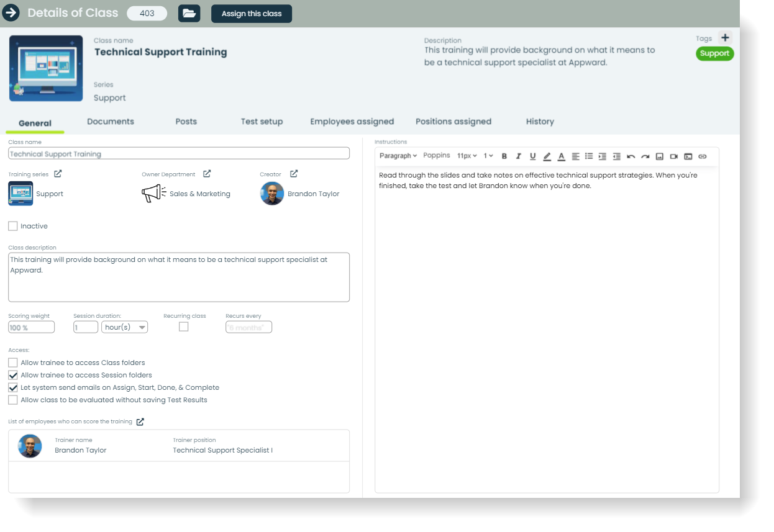Open the folder icon in header
The image size is (774, 532).
pos(189,13)
